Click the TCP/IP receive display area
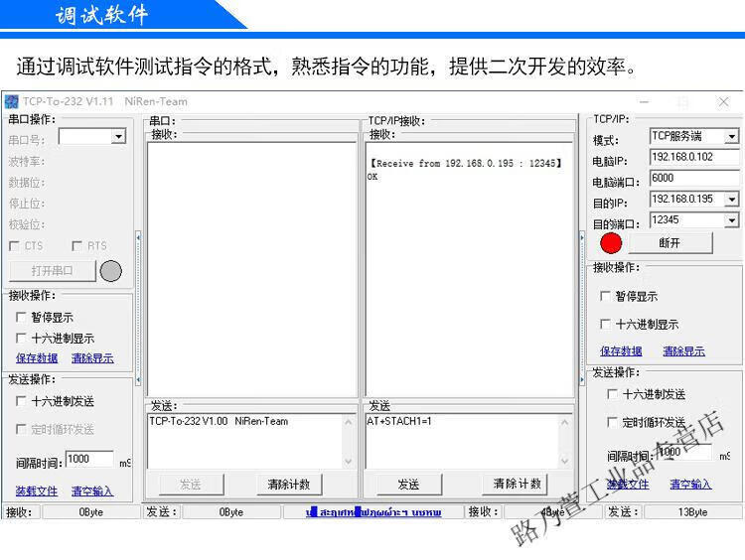 coord(470,269)
